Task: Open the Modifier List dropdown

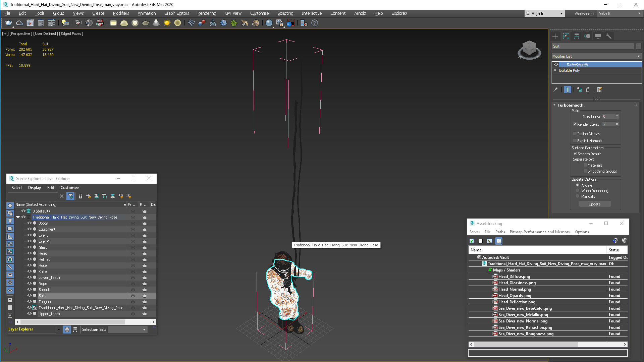Action: (x=596, y=56)
